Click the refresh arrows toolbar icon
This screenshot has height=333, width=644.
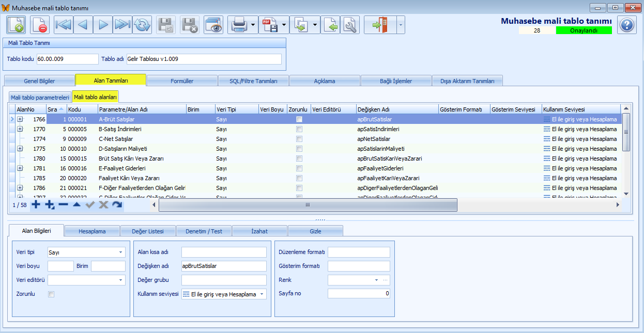click(142, 25)
